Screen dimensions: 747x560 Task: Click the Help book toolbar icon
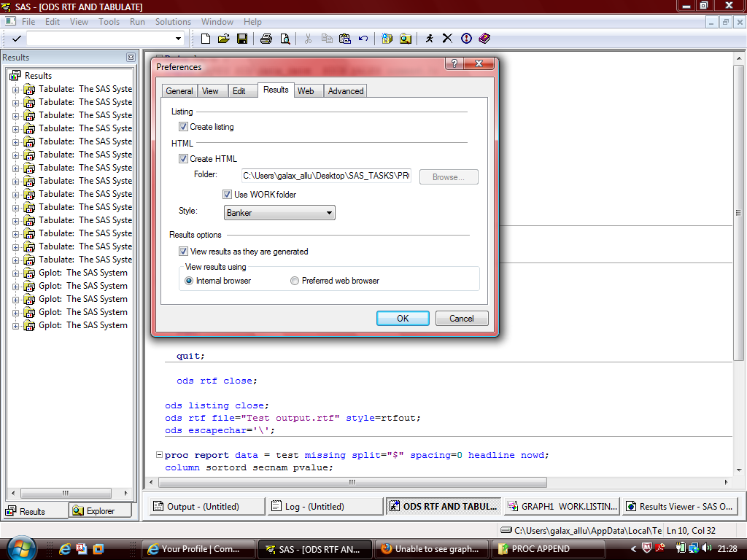coord(484,39)
